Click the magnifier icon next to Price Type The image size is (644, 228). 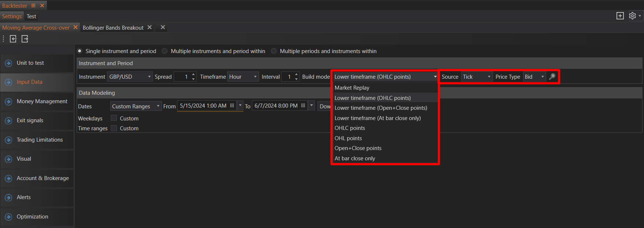(x=552, y=76)
